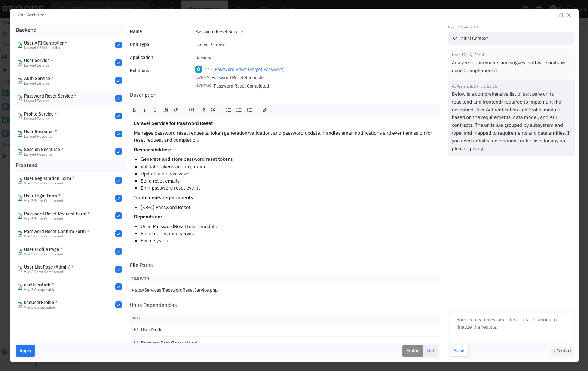Select Session Resource in unit list
This screenshot has height=371, width=588.
70,151
